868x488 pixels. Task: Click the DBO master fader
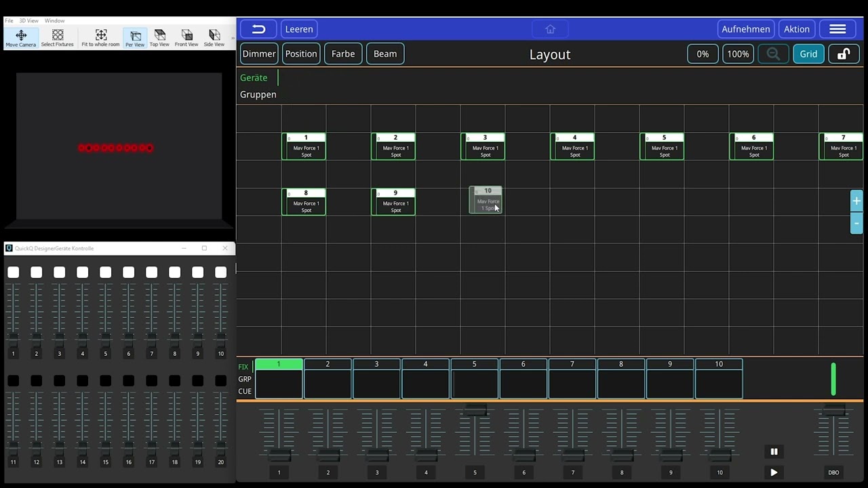[x=833, y=410]
